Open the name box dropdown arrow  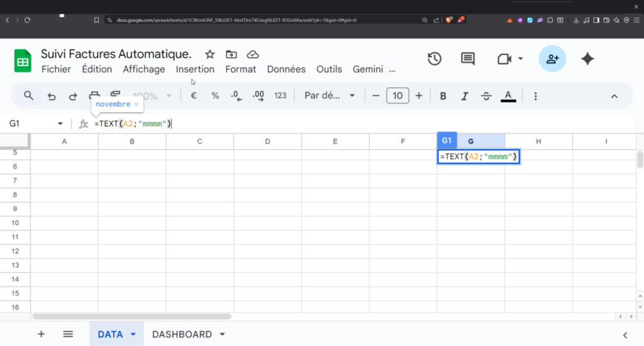click(60, 124)
